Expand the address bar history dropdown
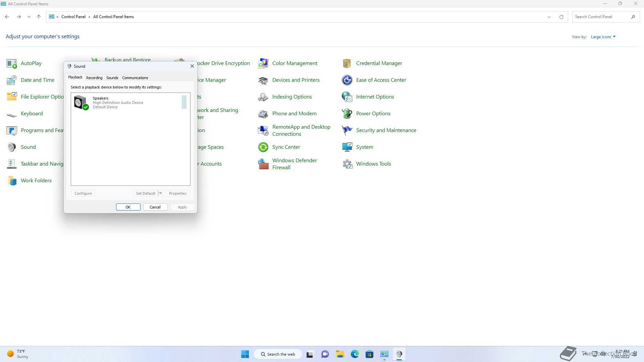 tap(549, 17)
